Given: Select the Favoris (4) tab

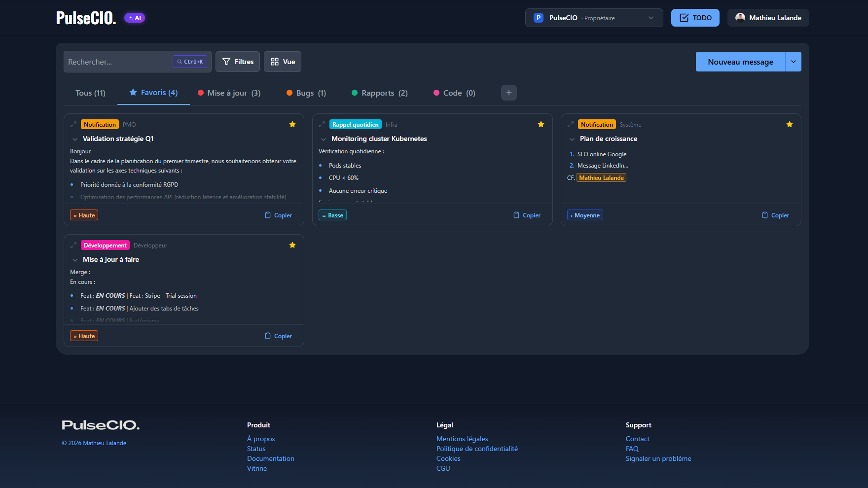Looking at the screenshot, I should (x=153, y=93).
